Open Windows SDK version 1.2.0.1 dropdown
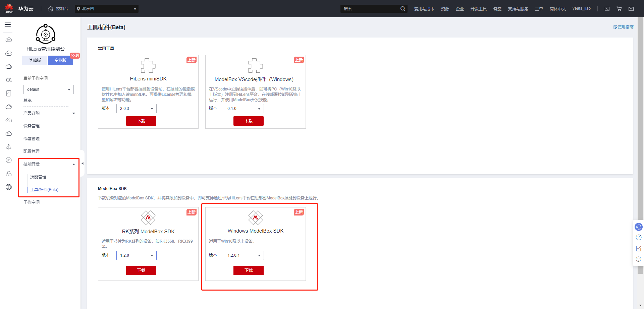Screen dimensions: 644x309 click(x=244, y=255)
